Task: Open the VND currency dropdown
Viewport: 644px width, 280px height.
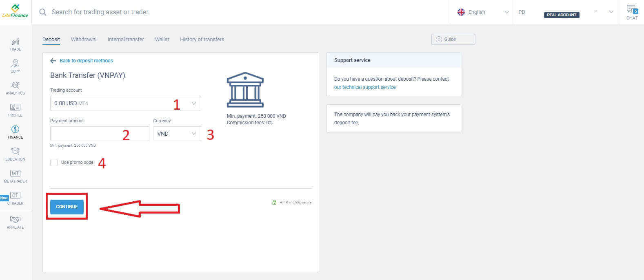Action: [177, 134]
